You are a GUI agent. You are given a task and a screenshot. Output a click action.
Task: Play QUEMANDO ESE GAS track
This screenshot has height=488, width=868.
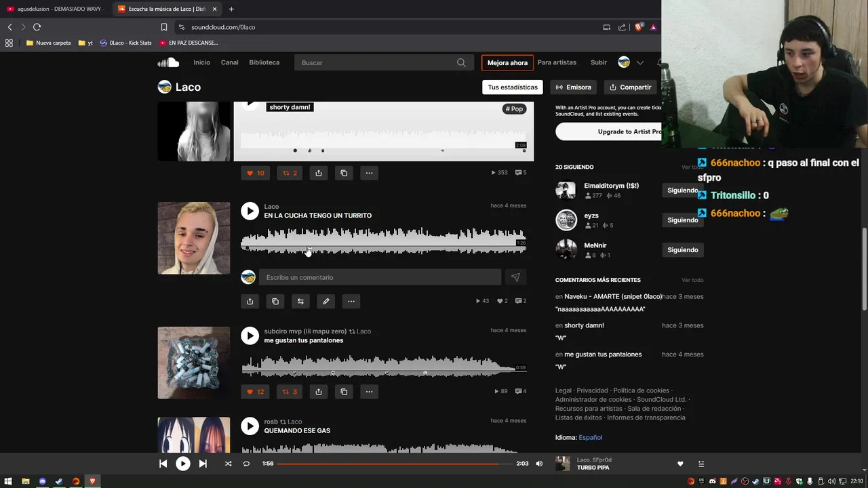tap(250, 426)
